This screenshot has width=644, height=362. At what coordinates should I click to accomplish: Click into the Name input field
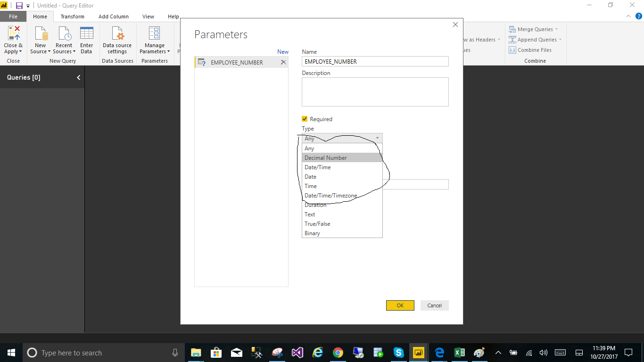click(x=375, y=61)
